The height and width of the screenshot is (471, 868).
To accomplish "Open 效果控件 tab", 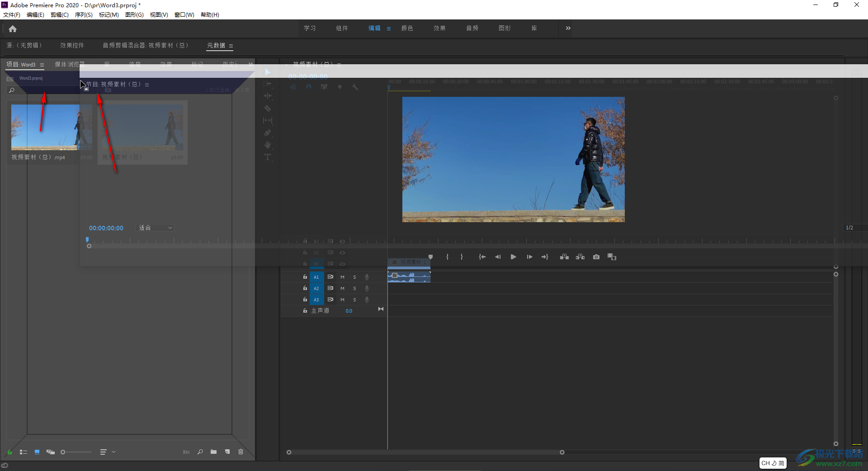I will 72,45.
